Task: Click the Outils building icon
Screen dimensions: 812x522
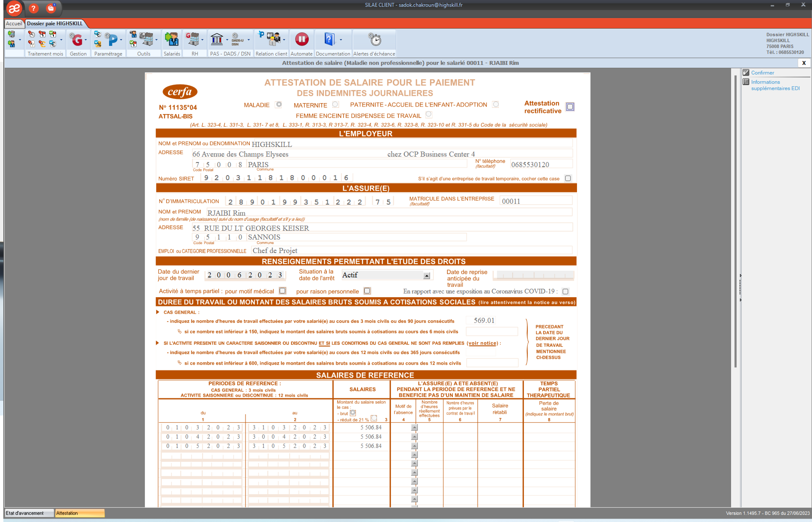Action: click(x=147, y=40)
